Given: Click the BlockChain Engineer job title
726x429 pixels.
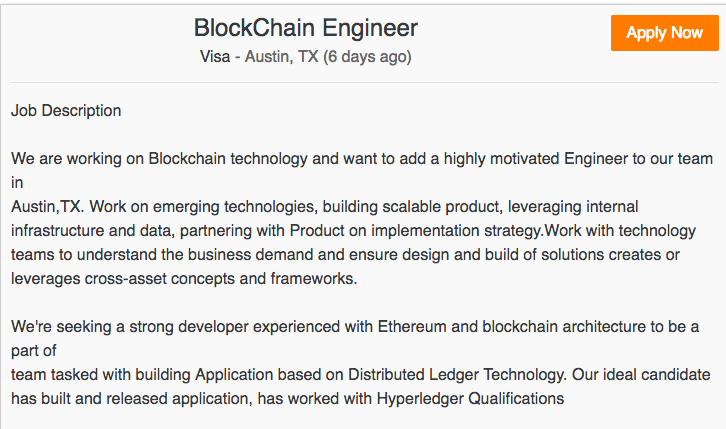Looking at the screenshot, I should click(x=305, y=28).
